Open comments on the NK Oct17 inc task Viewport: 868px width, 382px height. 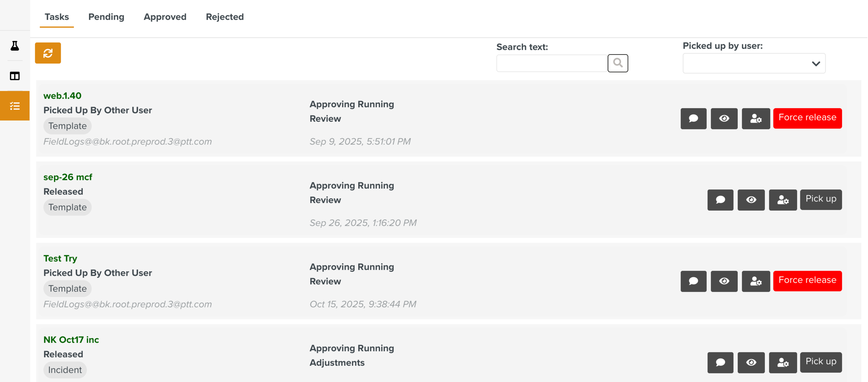(x=720, y=363)
